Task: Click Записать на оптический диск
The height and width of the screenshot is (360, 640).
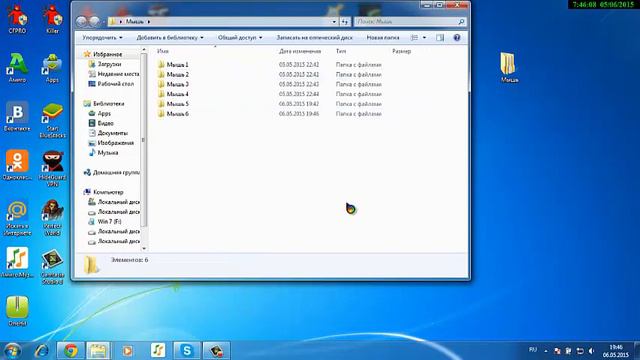Action: (314, 38)
